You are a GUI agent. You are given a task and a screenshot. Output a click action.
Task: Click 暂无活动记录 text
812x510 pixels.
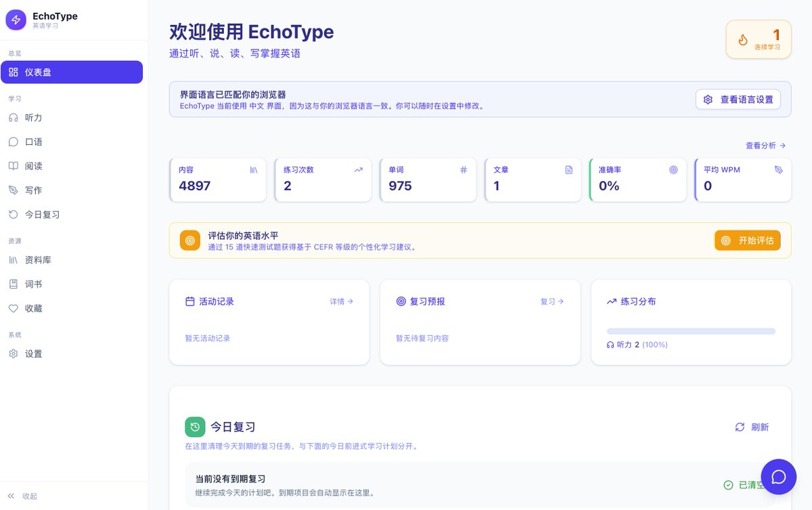(208, 338)
